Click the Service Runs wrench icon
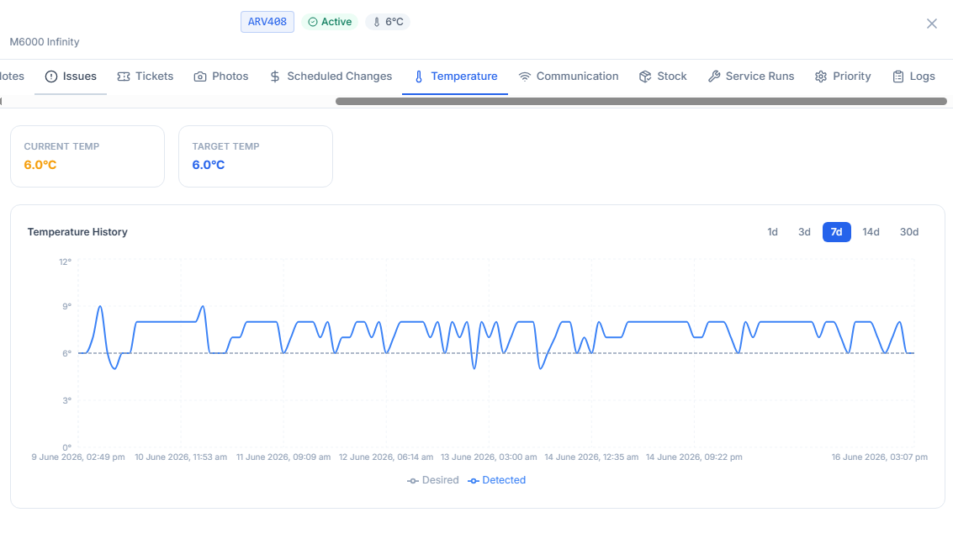The height and width of the screenshot is (560, 953). (x=714, y=77)
